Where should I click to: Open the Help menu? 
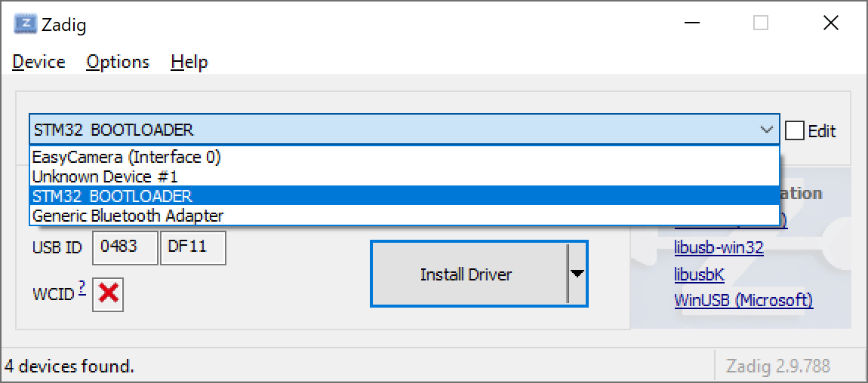coord(189,62)
